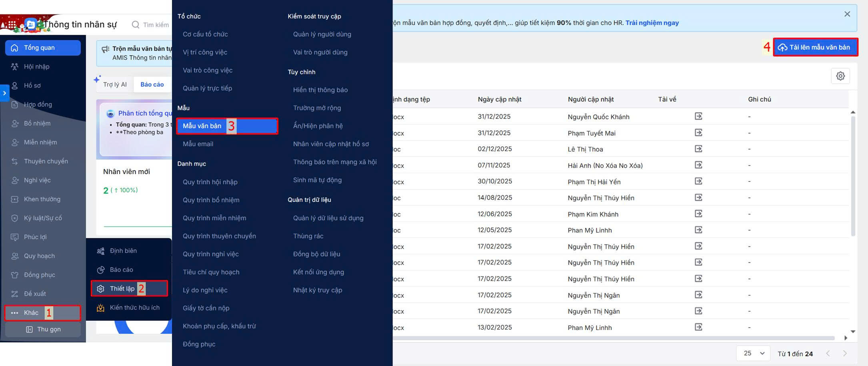Click the search magnifier icon
868x366 pixels.
tap(136, 25)
